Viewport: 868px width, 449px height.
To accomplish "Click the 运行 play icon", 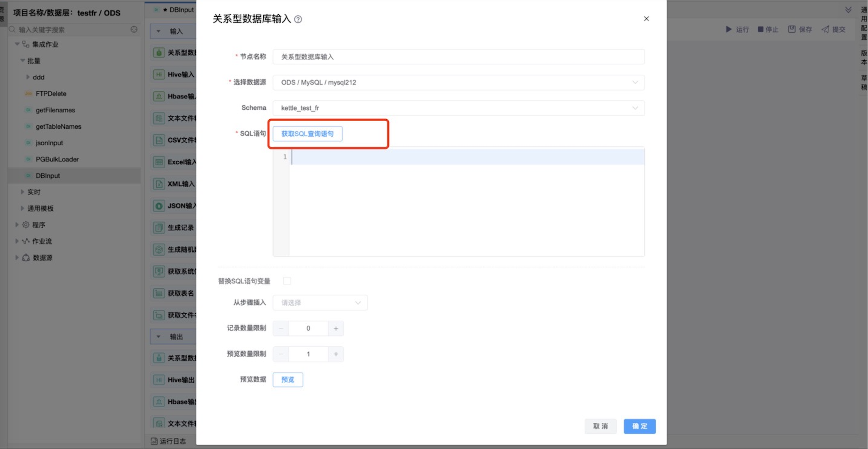I will pos(728,29).
